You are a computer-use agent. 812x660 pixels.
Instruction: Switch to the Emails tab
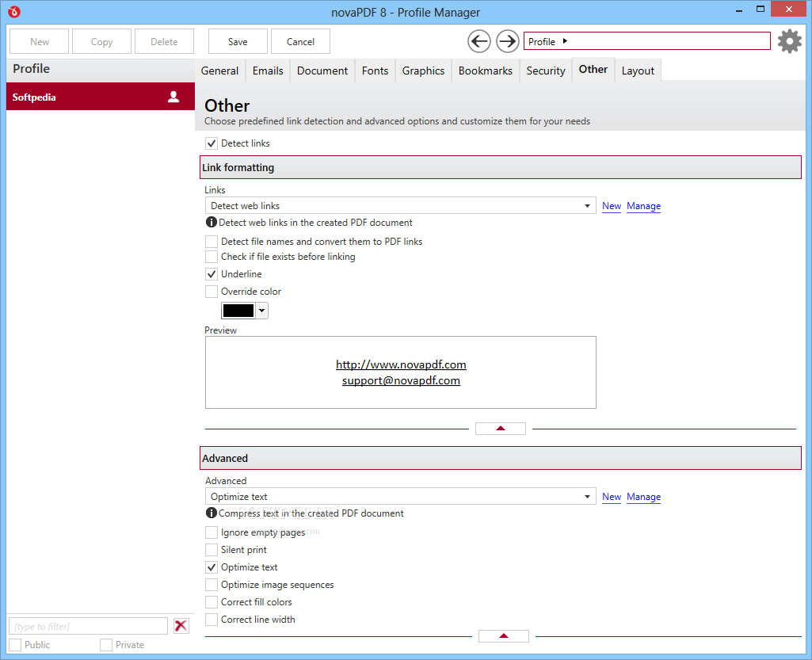coord(268,71)
